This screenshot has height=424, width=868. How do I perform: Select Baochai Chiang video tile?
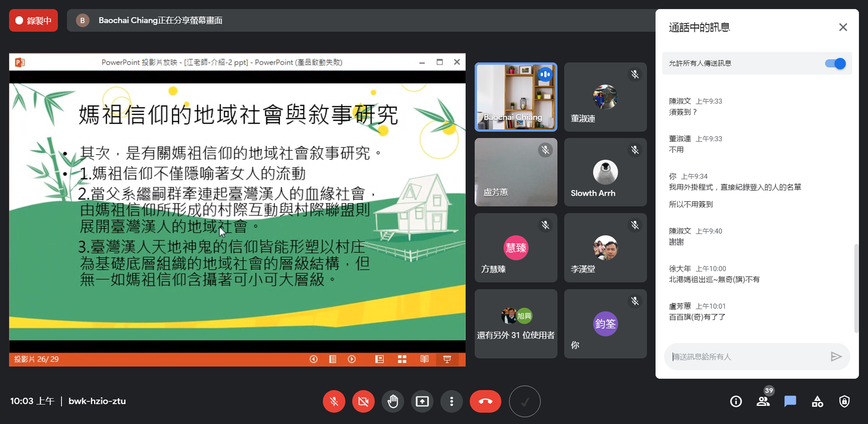tap(516, 97)
